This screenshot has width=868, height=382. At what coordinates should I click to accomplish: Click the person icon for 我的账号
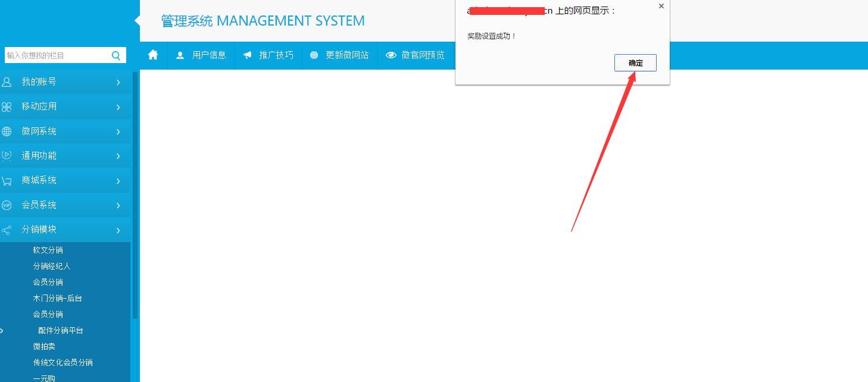click(x=7, y=82)
